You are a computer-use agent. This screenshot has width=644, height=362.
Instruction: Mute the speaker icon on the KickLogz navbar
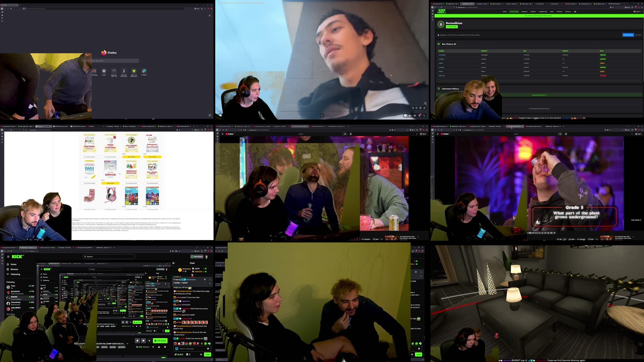point(575,11)
